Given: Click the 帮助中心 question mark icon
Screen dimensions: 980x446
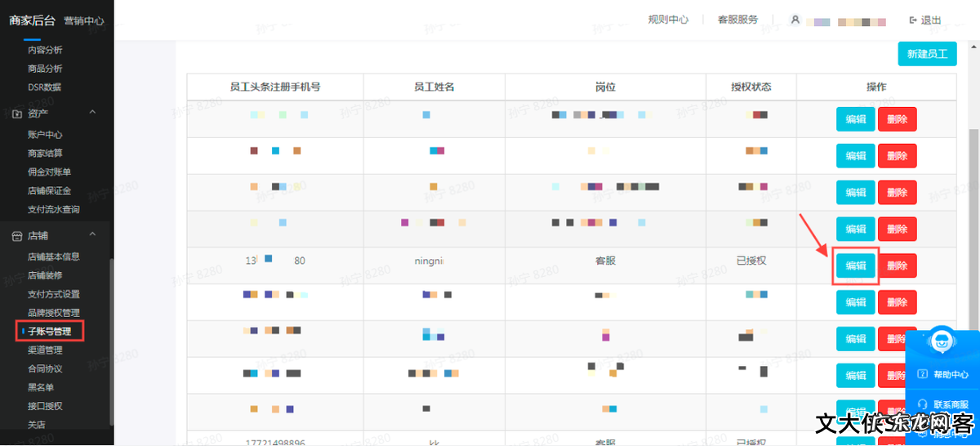Looking at the screenshot, I should pyautogui.click(x=923, y=375).
